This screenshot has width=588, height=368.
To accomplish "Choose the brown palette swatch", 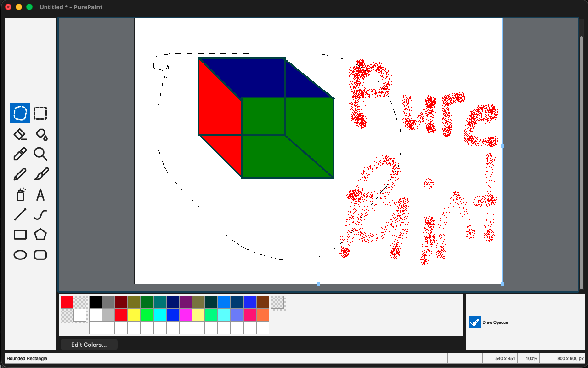I will (x=263, y=302).
